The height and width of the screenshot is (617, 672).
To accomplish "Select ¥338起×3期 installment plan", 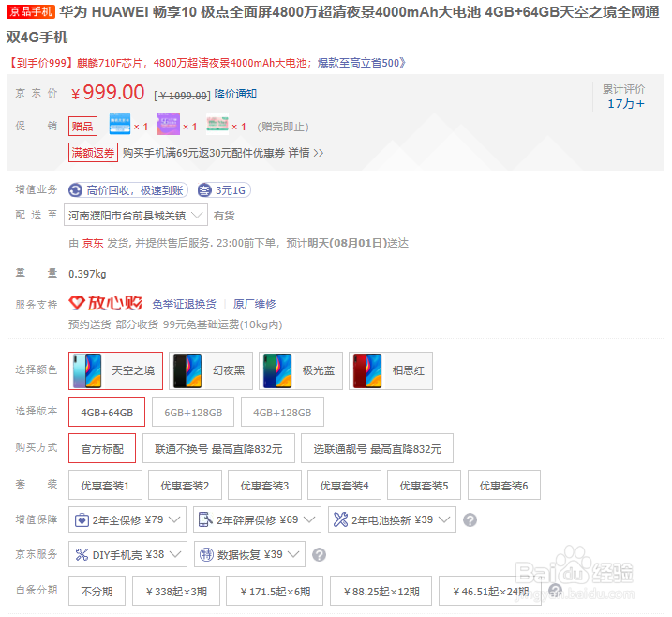I will [176, 591].
